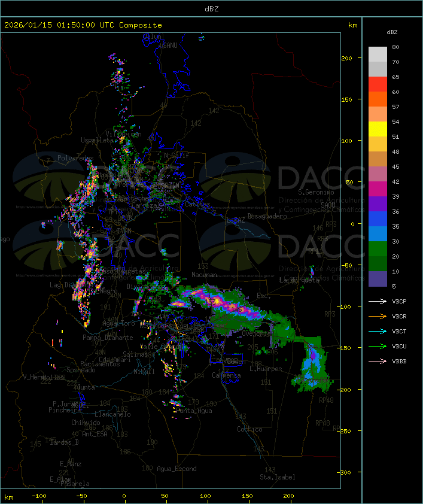This screenshot has height=504, width=423.
Task: Click the -100 tick on the horizontal axis
Action: [x=39, y=496]
